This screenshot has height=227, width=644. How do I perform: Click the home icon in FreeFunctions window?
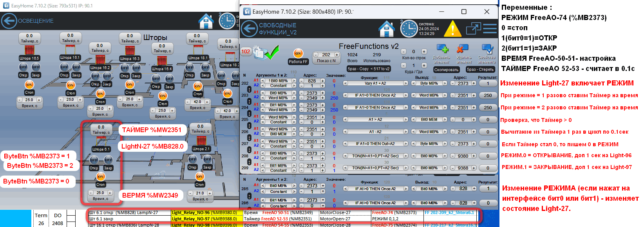pos(386,29)
